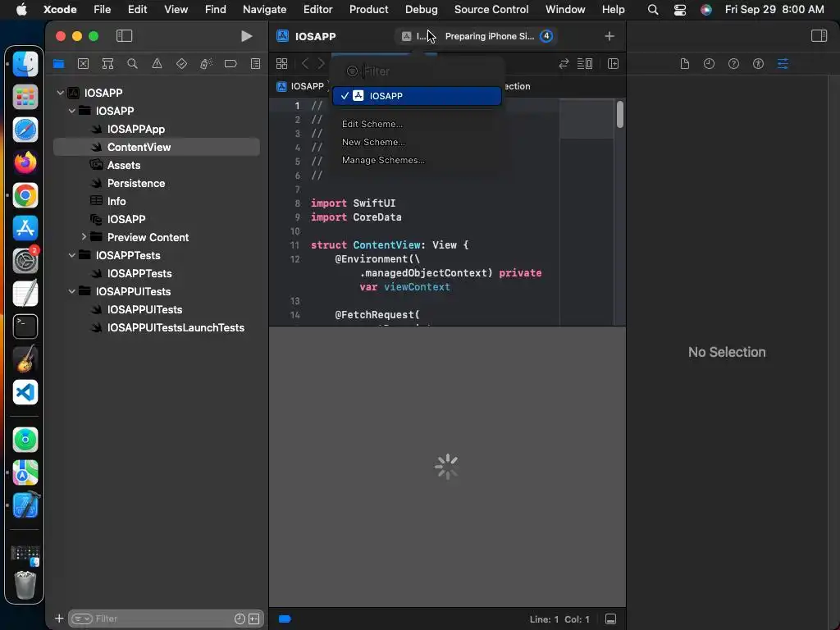Select the ContentView file
The height and width of the screenshot is (630, 840).
coord(157,147)
